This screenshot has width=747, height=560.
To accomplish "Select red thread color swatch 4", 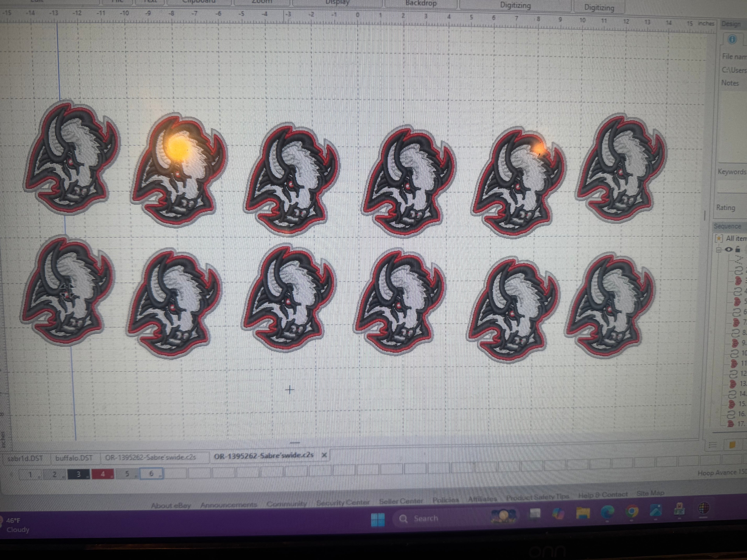I will pos(103,474).
